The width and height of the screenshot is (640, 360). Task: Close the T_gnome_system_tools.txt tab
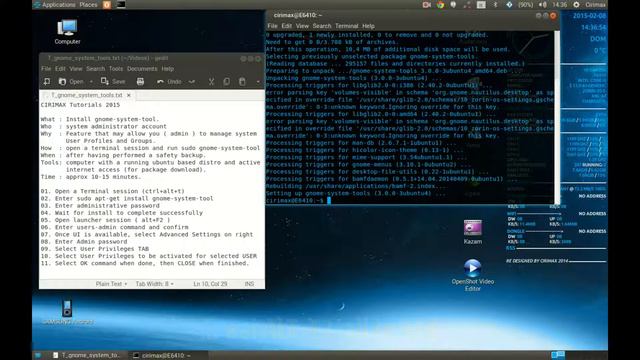coord(129,95)
